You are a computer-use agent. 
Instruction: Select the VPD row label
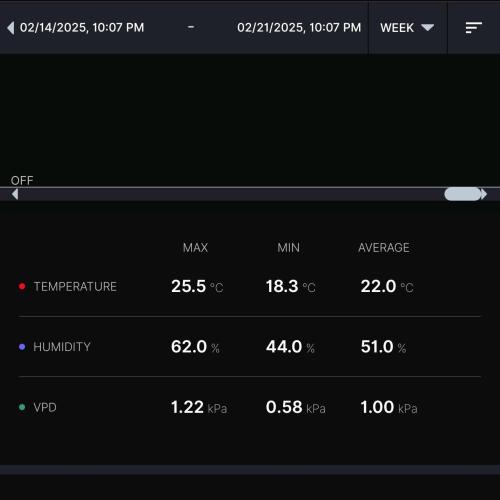coord(45,407)
